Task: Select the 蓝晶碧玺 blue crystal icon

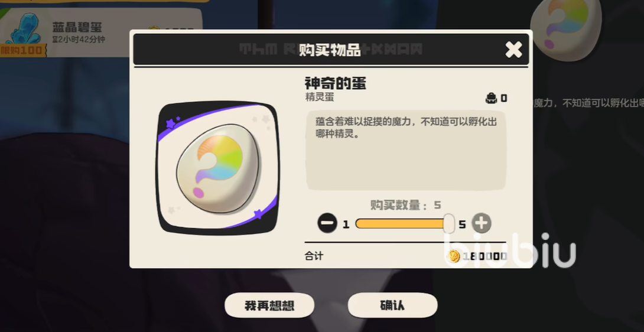Action: [x=24, y=28]
